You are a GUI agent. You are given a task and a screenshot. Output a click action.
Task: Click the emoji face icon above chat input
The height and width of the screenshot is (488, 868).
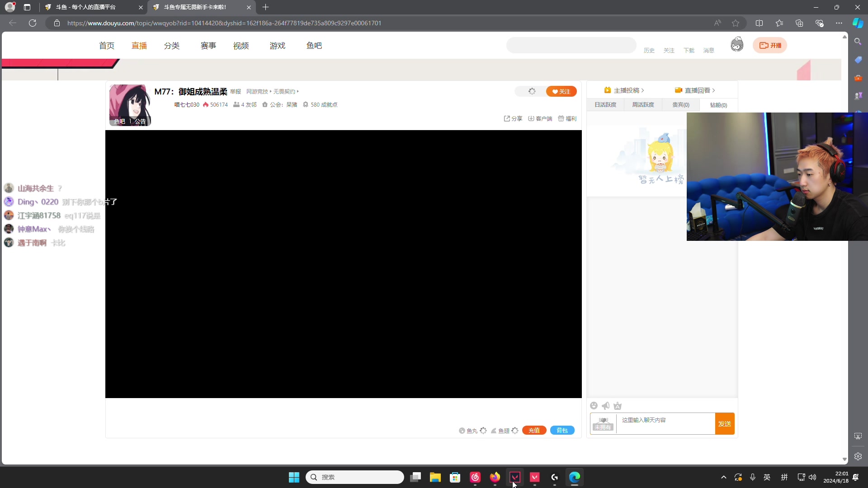(x=594, y=406)
